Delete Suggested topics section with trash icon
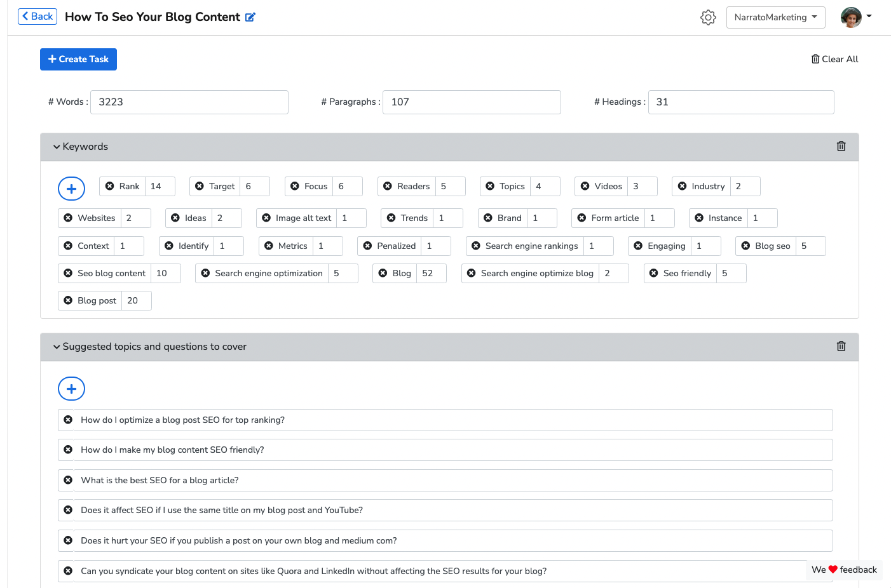The image size is (891, 588). click(841, 347)
